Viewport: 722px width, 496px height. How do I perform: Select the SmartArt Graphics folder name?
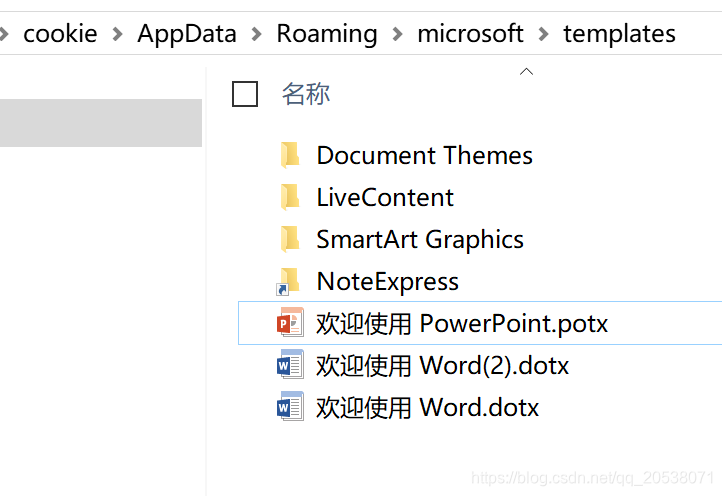tap(420, 240)
